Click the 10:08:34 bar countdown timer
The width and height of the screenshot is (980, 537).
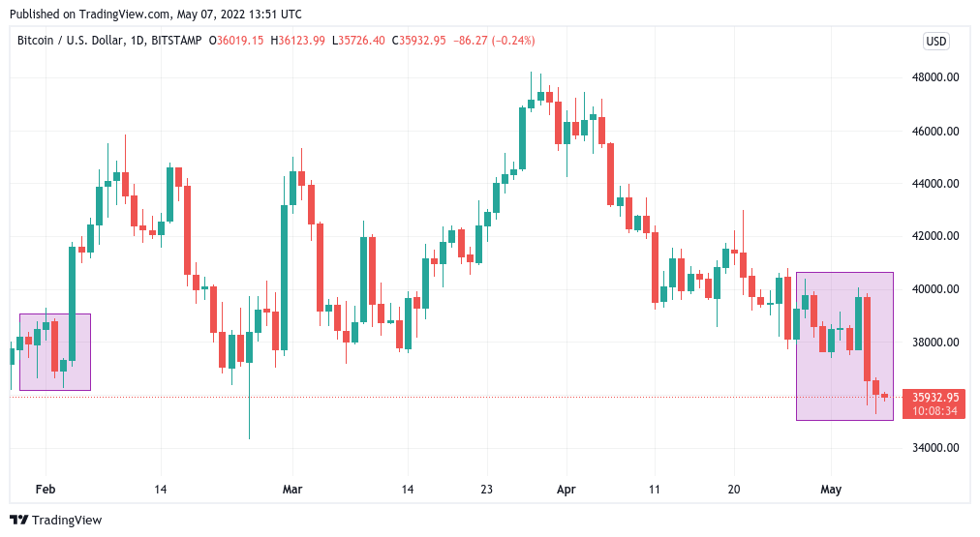(x=935, y=410)
